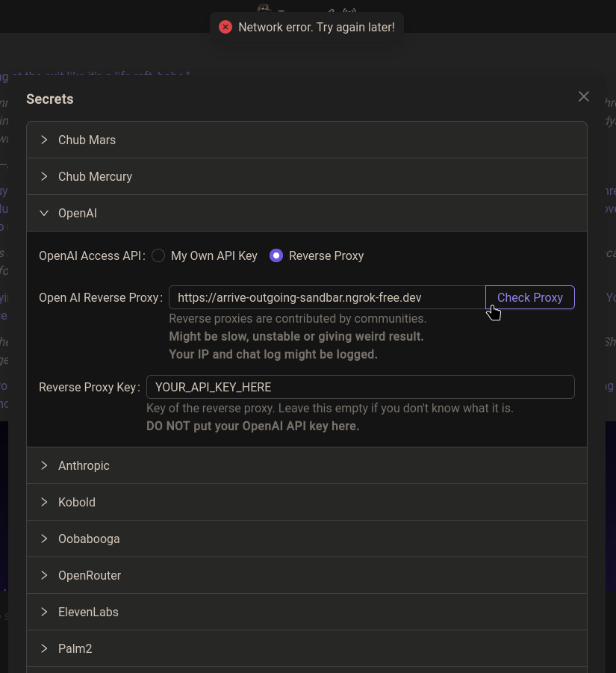Expand the ElevenLabs section arrow
This screenshot has height=673, width=616.
pyautogui.click(x=44, y=612)
